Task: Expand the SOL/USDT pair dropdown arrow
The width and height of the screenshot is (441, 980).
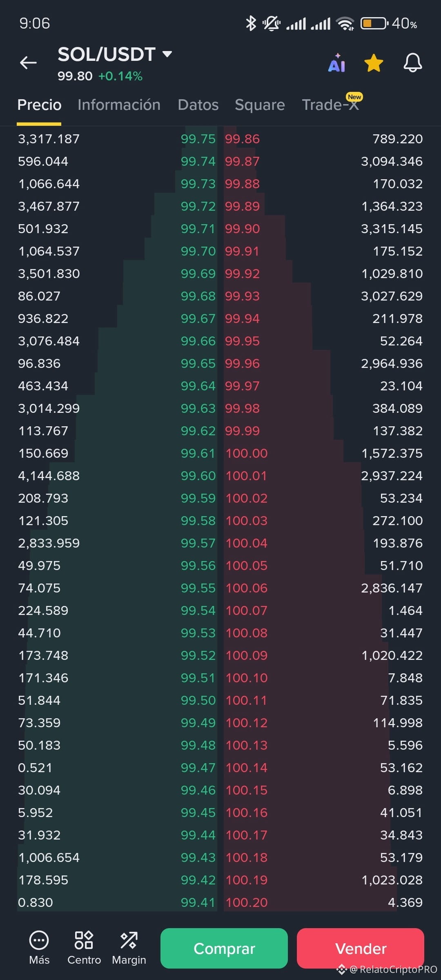Action: coord(167,54)
